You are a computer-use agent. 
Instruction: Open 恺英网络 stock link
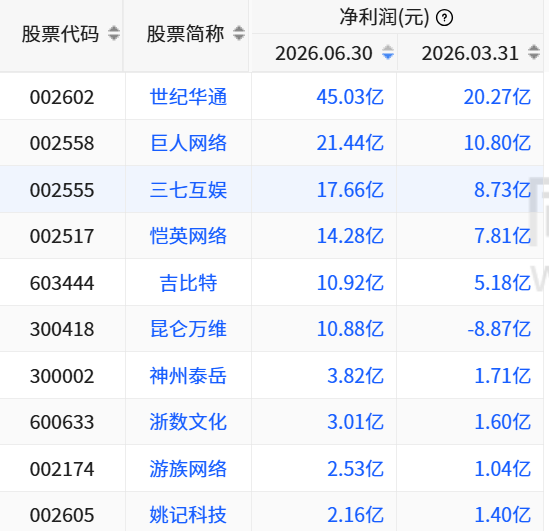coord(188,236)
